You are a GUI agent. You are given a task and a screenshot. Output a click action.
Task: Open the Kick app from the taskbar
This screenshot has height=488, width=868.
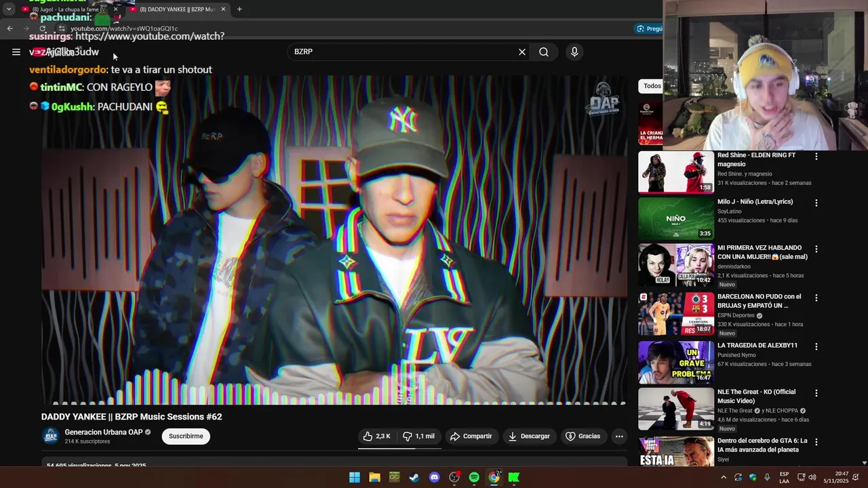coord(514,477)
